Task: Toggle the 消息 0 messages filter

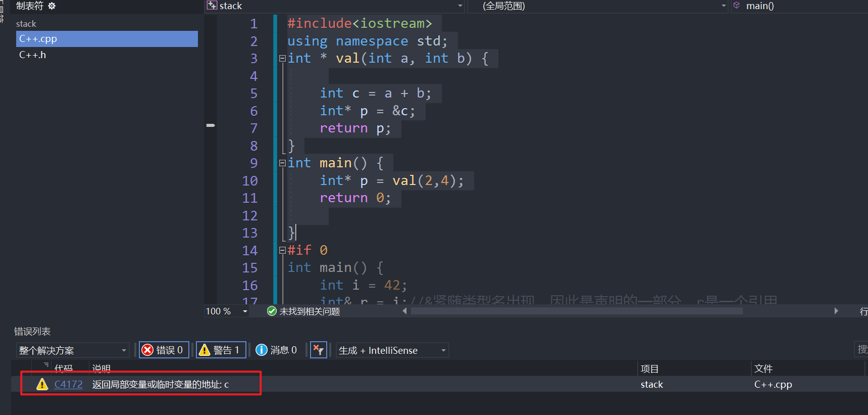Action: pos(276,350)
